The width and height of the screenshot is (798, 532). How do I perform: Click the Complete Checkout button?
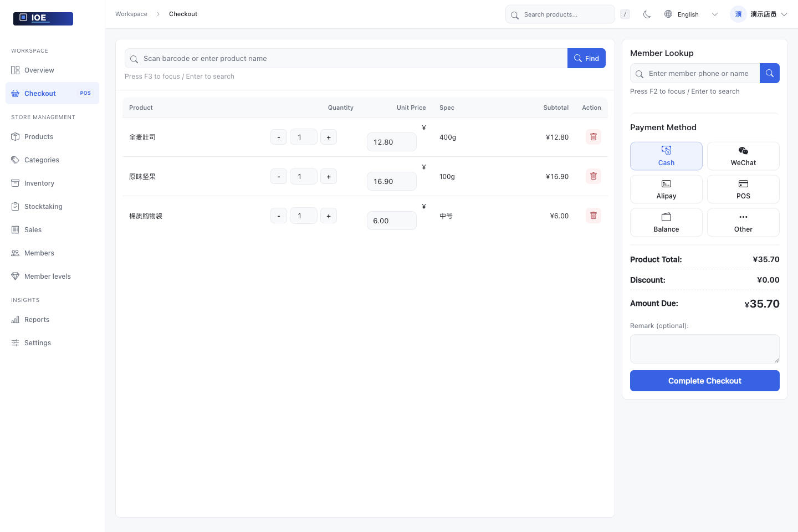[x=705, y=381]
